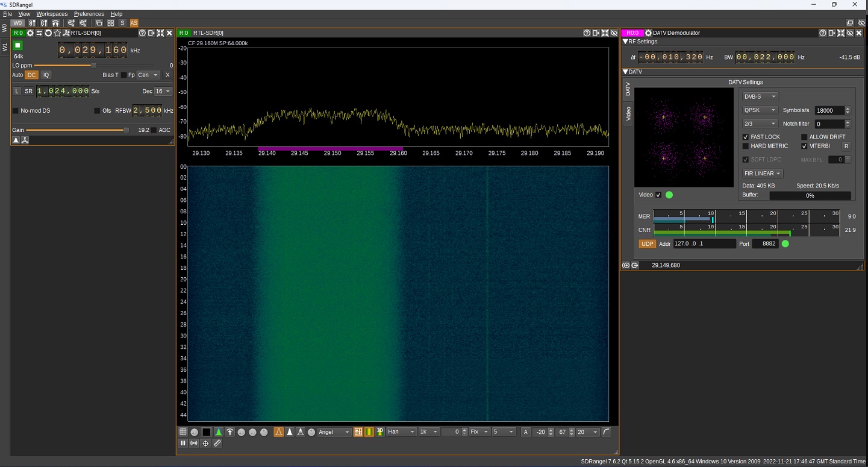The height and width of the screenshot is (467, 868).
Task: Open RTL-SDR device settings gear
Action: (x=30, y=33)
